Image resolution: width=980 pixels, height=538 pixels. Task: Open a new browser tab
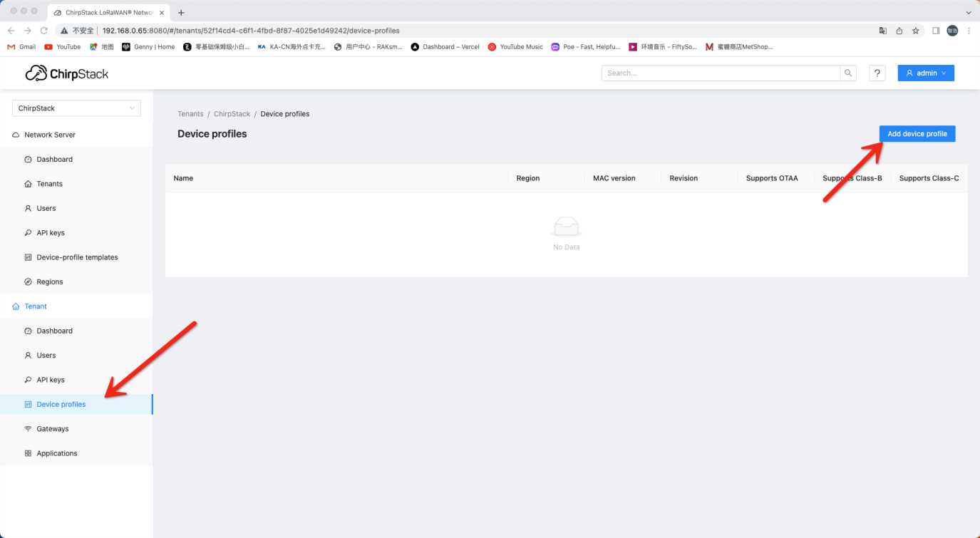coord(181,12)
